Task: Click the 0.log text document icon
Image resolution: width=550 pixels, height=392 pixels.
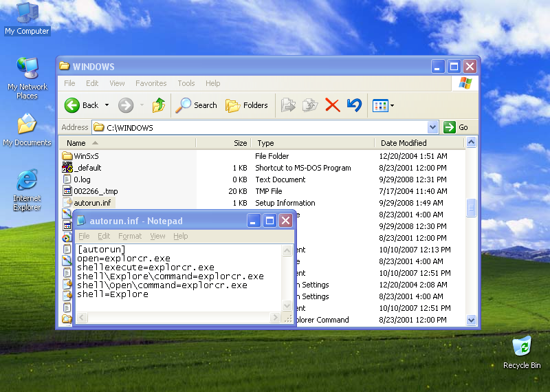Action: point(67,179)
